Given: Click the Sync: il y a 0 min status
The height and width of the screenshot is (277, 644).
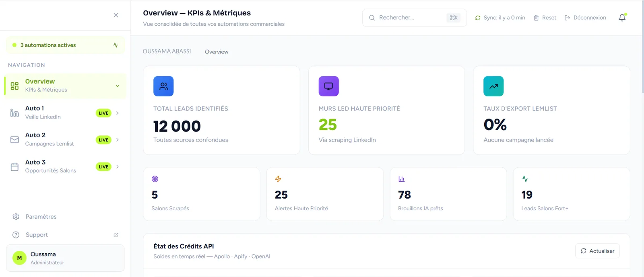Looking at the screenshot, I should (500, 18).
